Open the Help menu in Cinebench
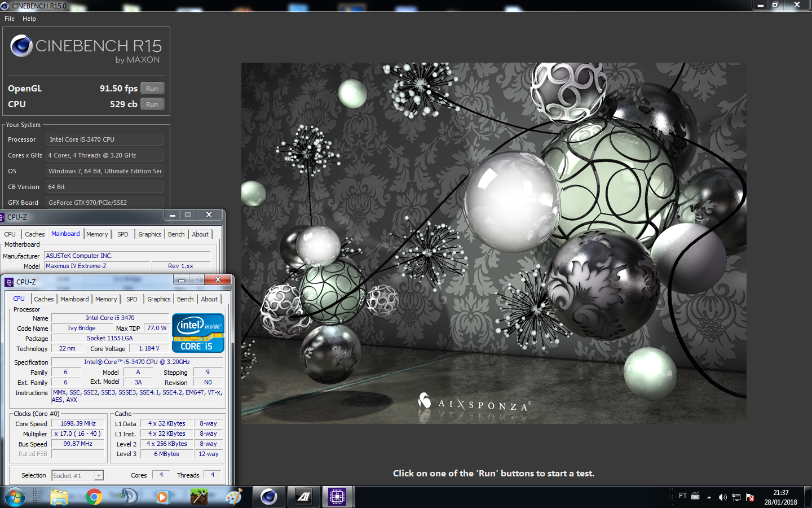812x508 pixels. [29, 19]
